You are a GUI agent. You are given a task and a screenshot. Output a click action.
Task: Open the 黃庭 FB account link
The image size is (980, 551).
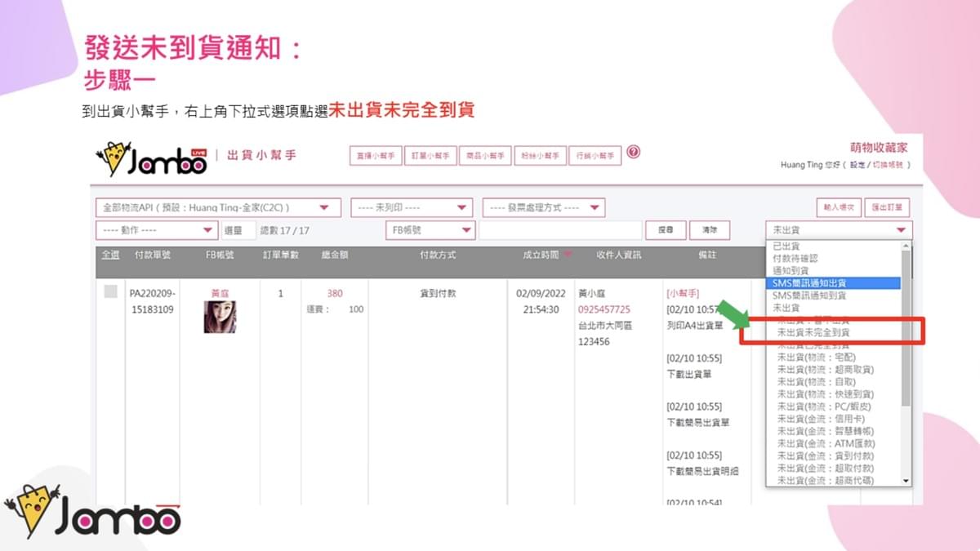pyautogui.click(x=220, y=293)
